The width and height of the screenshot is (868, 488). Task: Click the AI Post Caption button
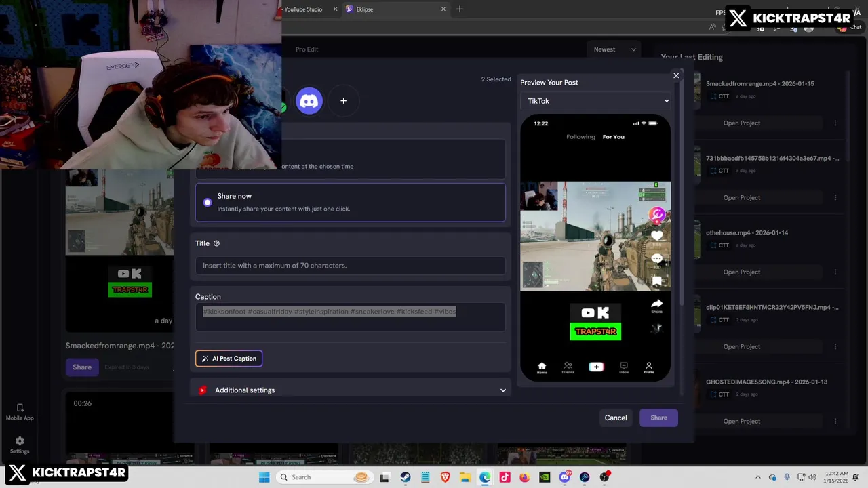[229, 359]
